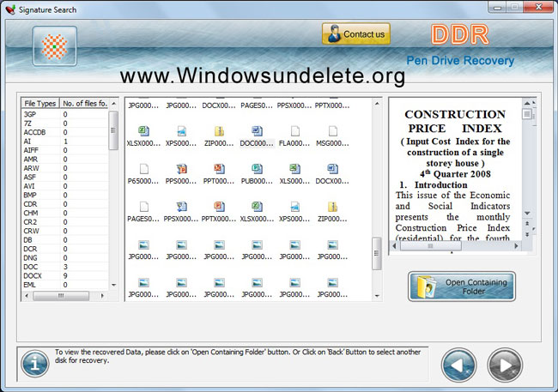The width and height of the screenshot is (558, 392).
Task: Select the PUB000 Publisher file icon
Action: pos(257,169)
